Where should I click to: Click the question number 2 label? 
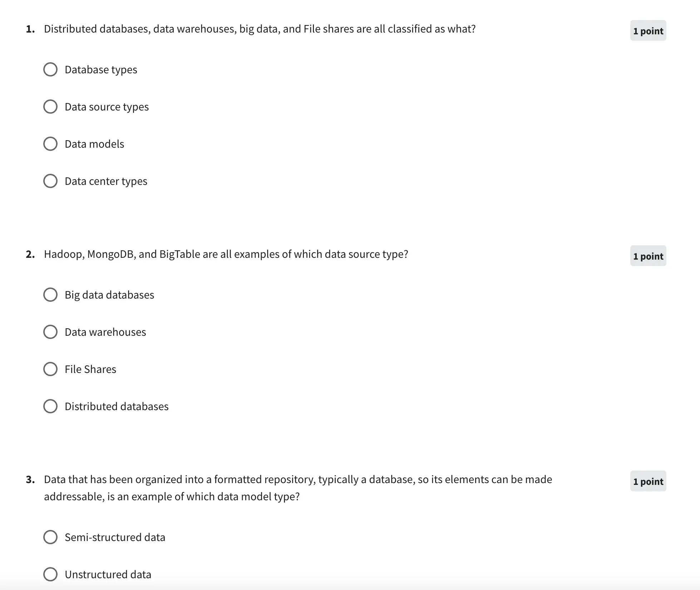[30, 254]
